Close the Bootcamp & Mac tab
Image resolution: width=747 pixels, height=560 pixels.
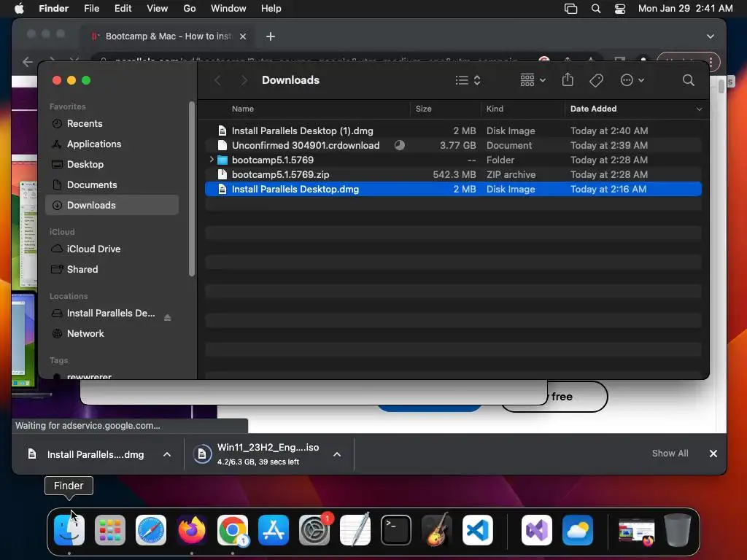(243, 36)
